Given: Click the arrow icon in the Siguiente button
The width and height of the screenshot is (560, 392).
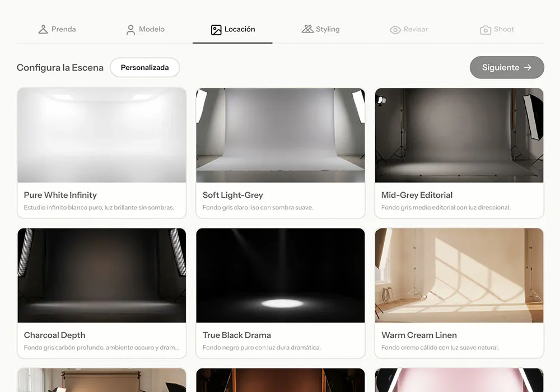Looking at the screenshot, I should [528, 67].
